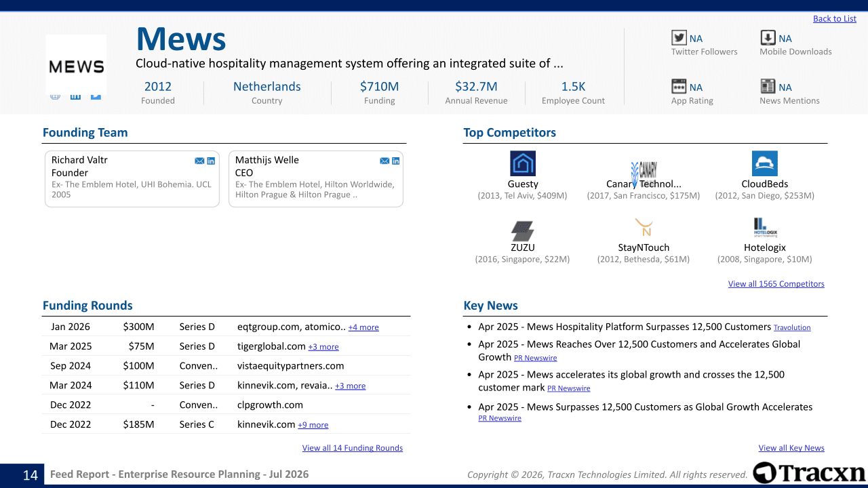
Task: Click Richard Valtr's email icon
Action: [199, 161]
